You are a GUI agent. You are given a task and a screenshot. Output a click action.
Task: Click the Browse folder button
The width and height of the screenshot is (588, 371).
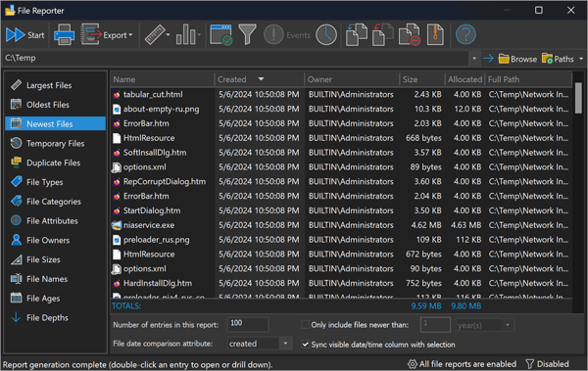point(517,59)
